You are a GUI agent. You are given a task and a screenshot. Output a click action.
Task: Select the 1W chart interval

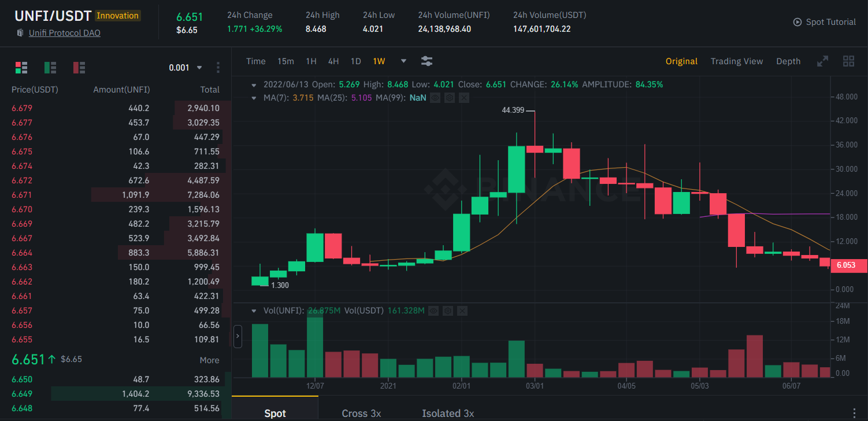click(379, 61)
